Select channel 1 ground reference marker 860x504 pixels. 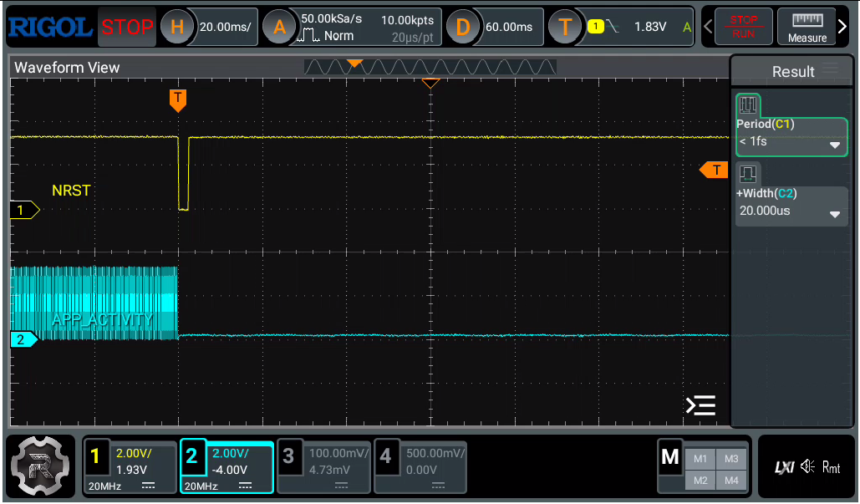pyautogui.click(x=25, y=210)
